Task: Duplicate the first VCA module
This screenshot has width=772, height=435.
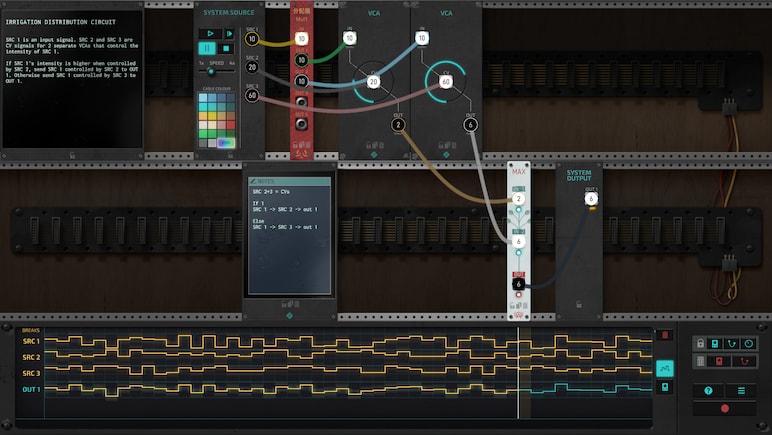Action: (375, 145)
